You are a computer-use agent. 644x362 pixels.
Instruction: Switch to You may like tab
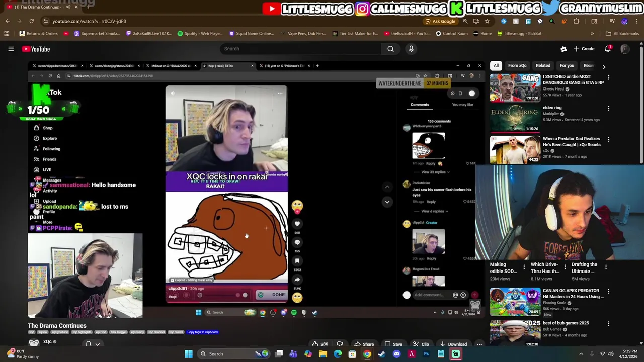(x=462, y=105)
